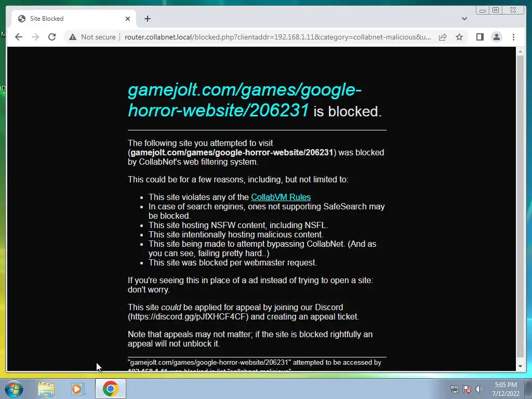The width and height of the screenshot is (532, 399).
Task: Click the Discord invite URL text
Action: 188,316
